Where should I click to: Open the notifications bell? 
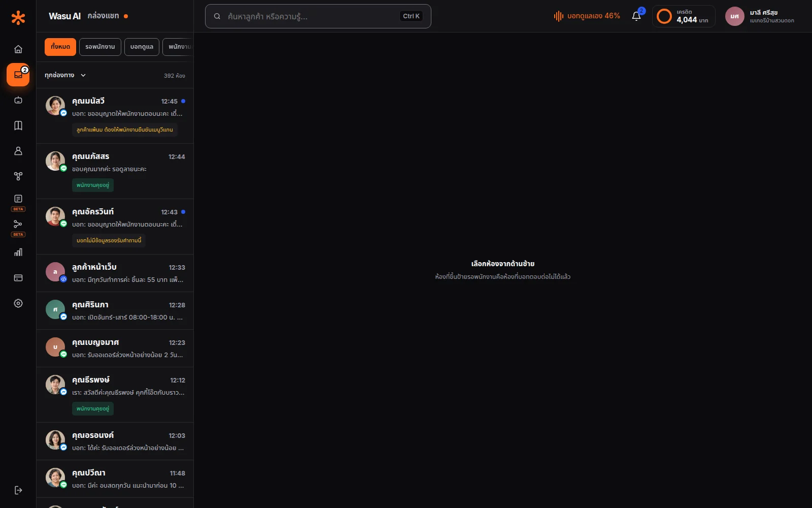pos(636,16)
